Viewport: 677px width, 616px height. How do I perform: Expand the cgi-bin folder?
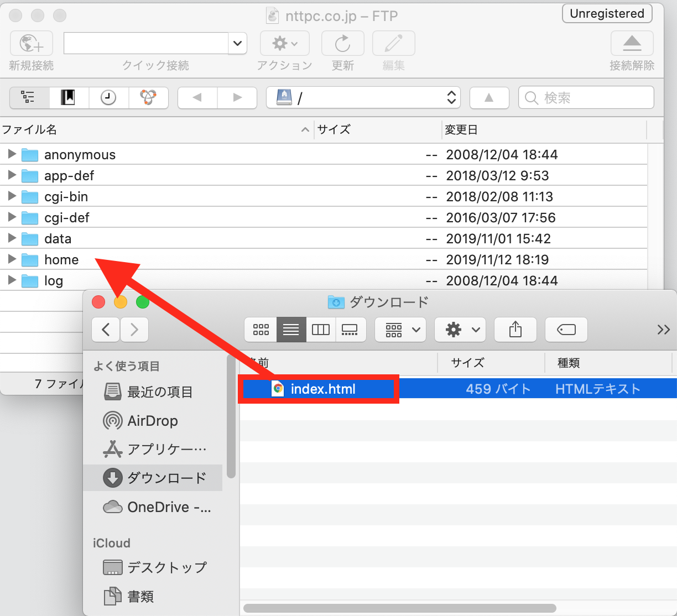[x=12, y=196]
